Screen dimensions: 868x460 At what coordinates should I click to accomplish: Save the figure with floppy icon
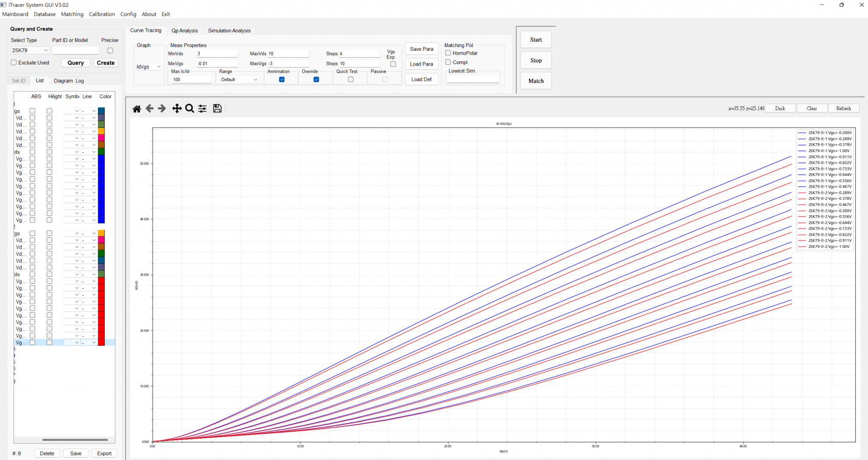click(x=217, y=108)
